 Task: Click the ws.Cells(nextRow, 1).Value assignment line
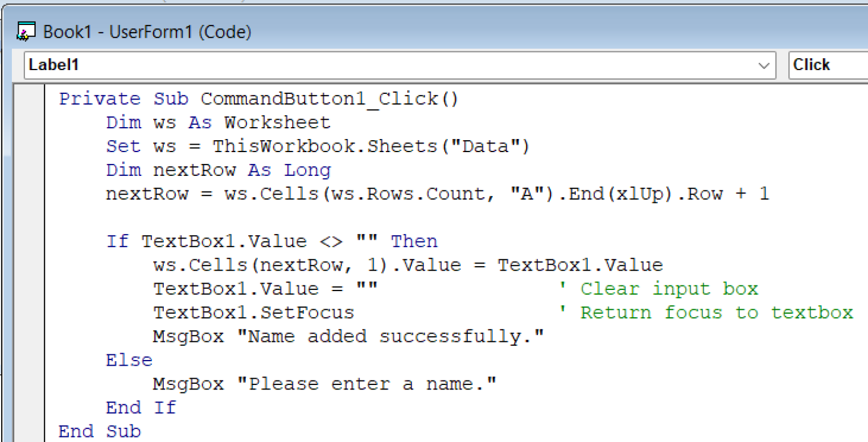coord(407,265)
